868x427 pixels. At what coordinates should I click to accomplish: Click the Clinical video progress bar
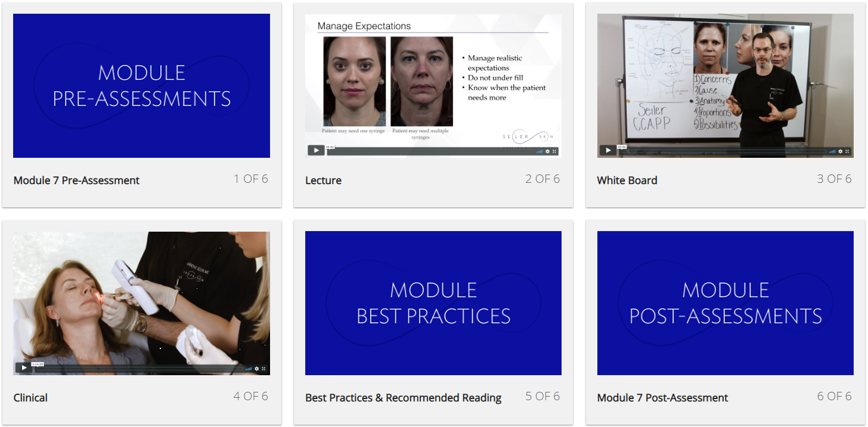[x=137, y=368]
